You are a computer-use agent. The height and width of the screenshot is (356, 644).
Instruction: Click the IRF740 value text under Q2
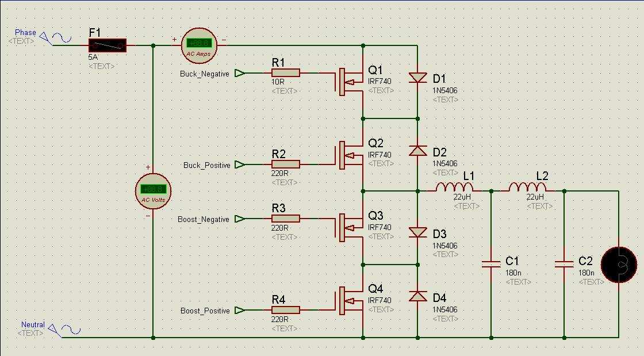pos(379,155)
